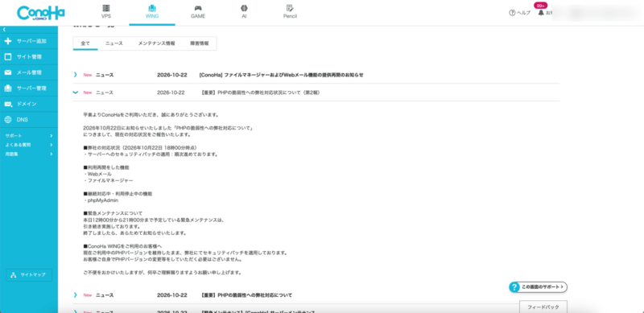Click the ■緊急メンテナンスについて heading
Viewport: 644px width, 313px height.
point(113,213)
